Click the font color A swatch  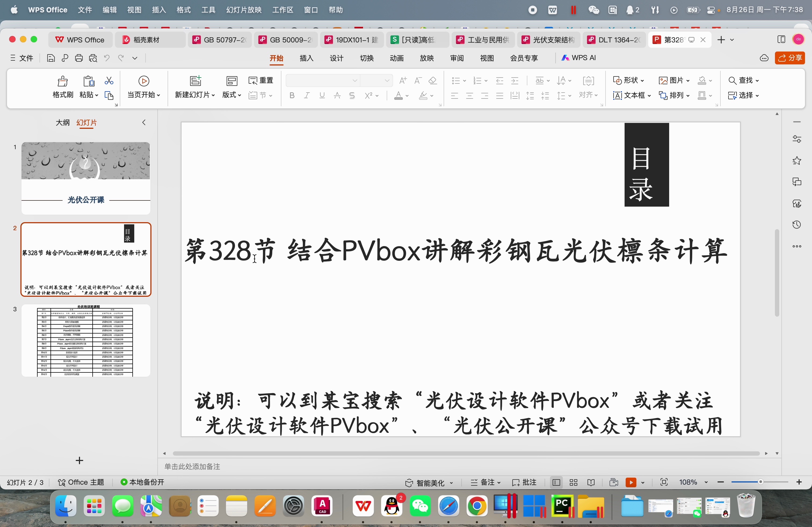(x=398, y=96)
